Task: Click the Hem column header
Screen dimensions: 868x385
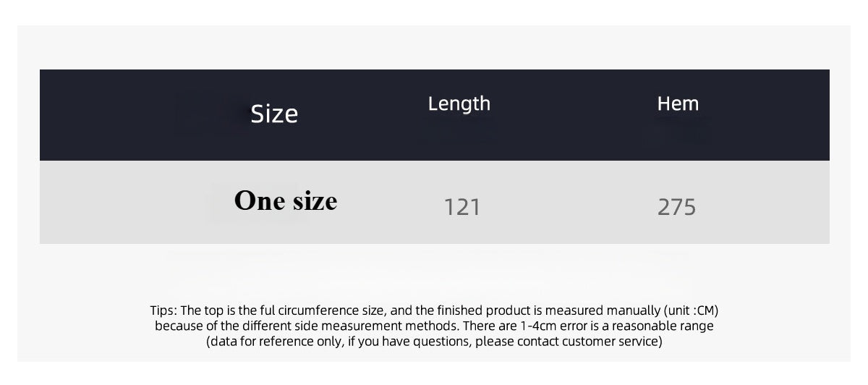Action: coord(678,103)
